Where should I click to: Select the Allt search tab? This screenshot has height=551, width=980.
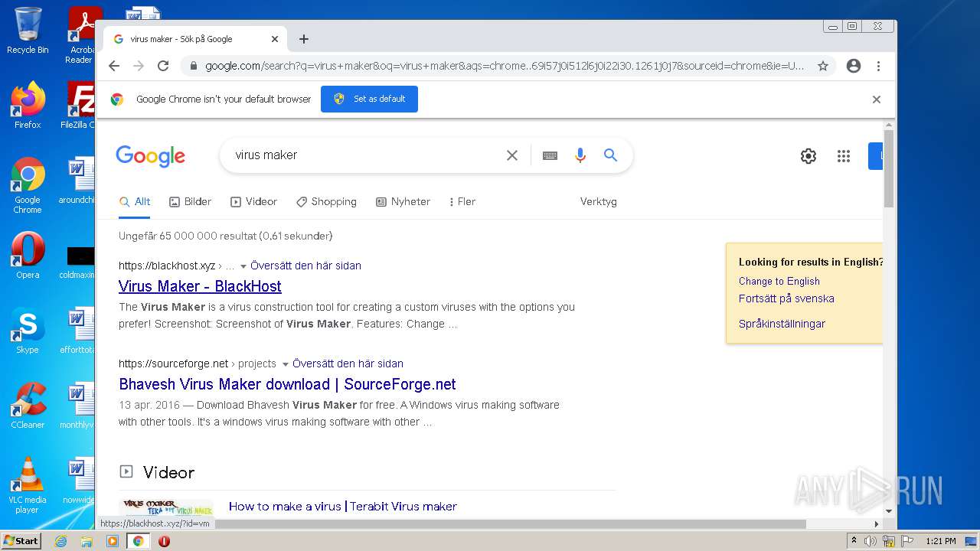[135, 202]
